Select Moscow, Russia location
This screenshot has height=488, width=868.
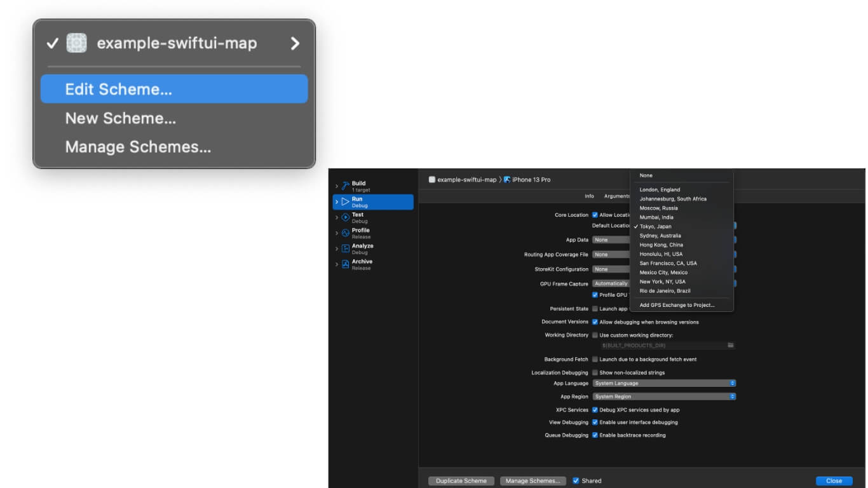point(681,208)
